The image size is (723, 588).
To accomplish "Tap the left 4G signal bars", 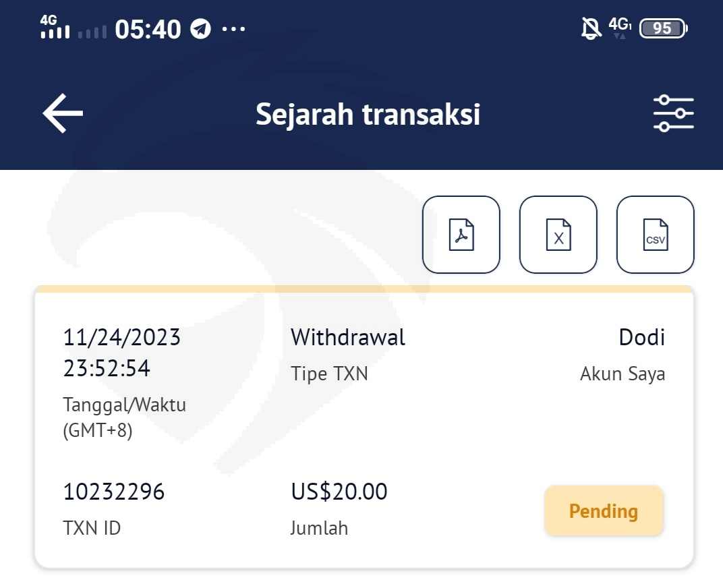I will point(54,28).
